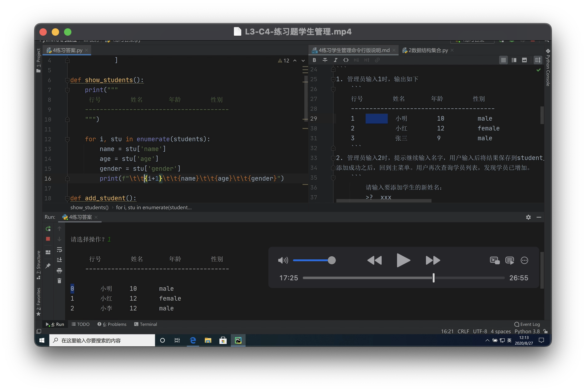Open the Event Log

(527, 324)
